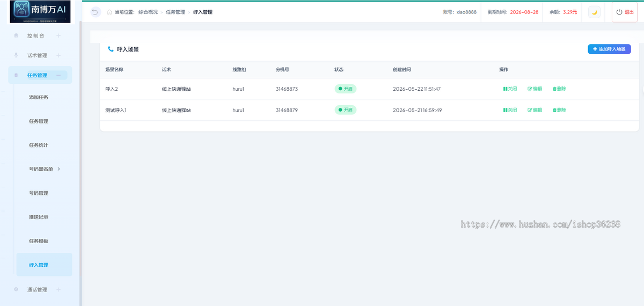Image resolution: width=644 pixels, height=306 pixels.
Task: Click 呼入管理 breadcrumb text
Action: click(203, 12)
